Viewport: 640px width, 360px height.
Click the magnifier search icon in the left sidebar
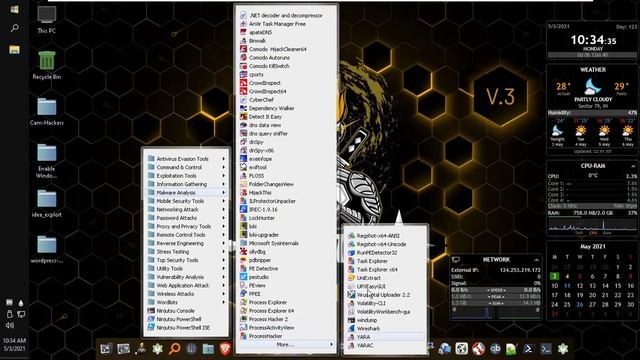[14, 28]
